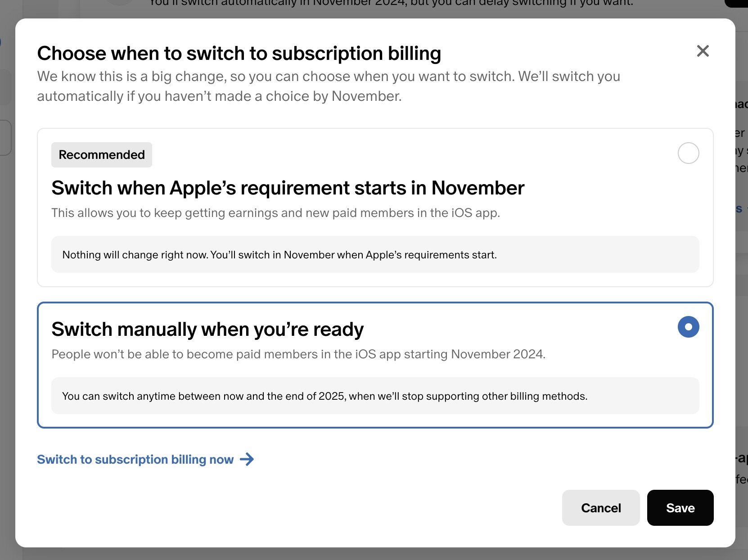Close the subscription billing dialog

(703, 51)
